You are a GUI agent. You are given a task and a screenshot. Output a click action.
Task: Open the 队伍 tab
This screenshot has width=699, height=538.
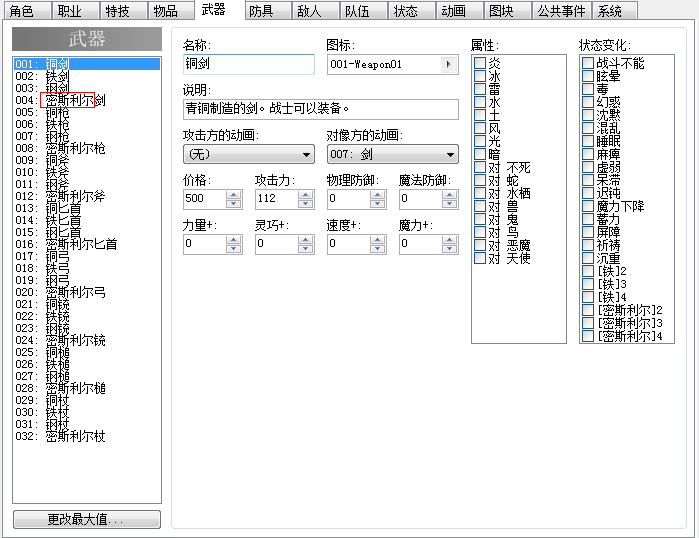point(363,11)
